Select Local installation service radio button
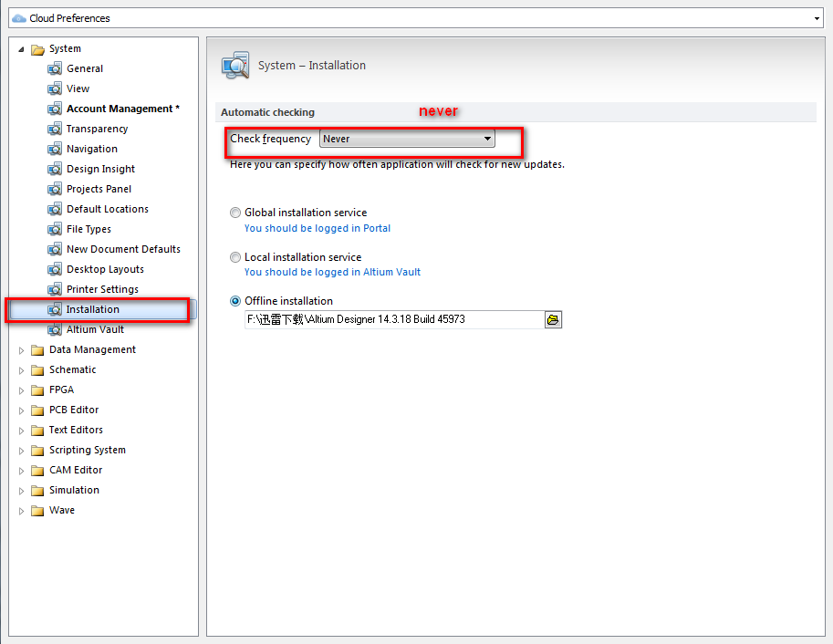This screenshot has height=644, width=833. point(236,257)
